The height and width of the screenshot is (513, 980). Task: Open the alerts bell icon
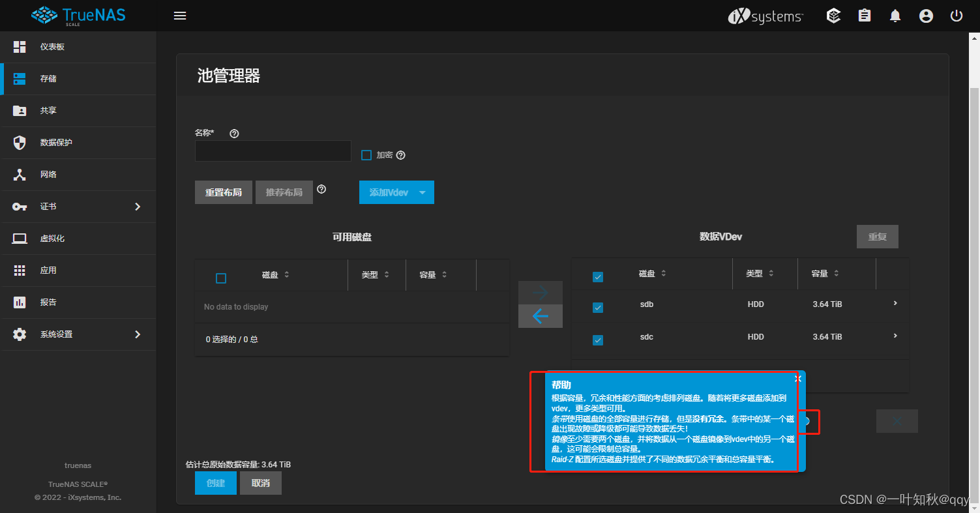tap(895, 16)
